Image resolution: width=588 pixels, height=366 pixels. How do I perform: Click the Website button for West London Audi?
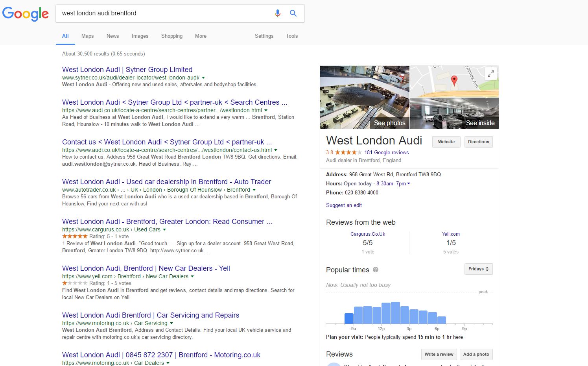click(446, 142)
